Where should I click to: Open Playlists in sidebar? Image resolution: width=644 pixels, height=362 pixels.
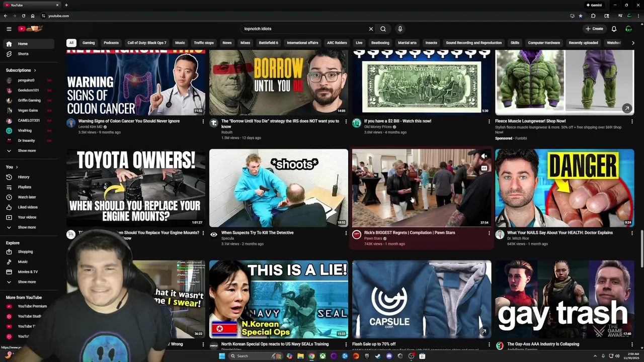[x=29, y=187]
